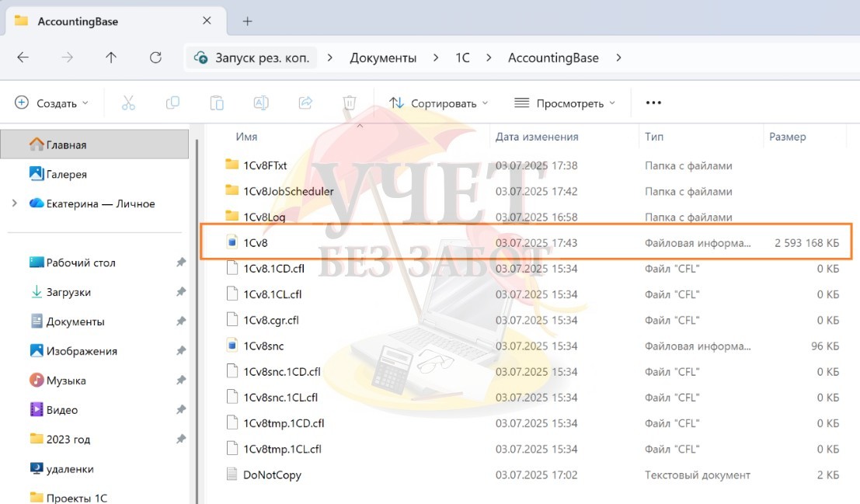
Task: Click the Rename icon in toolbar
Action: (x=261, y=103)
